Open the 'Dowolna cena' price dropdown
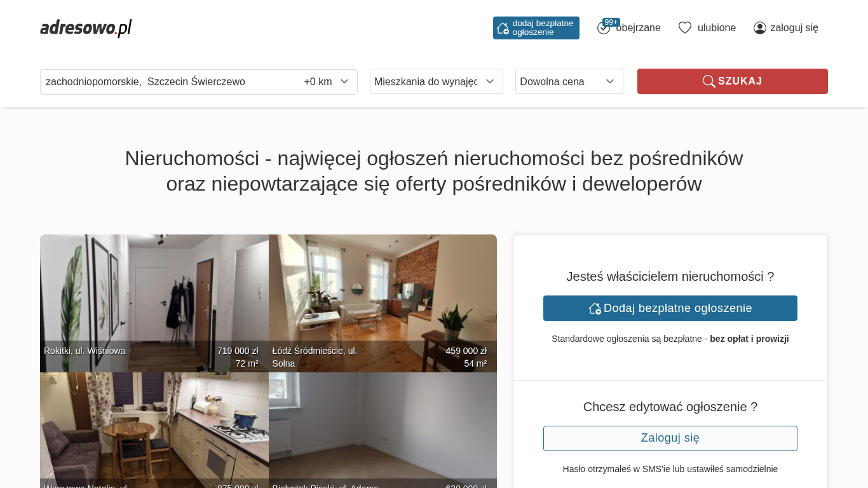This screenshot has height=488, width=868. click(x=569, y=81)
